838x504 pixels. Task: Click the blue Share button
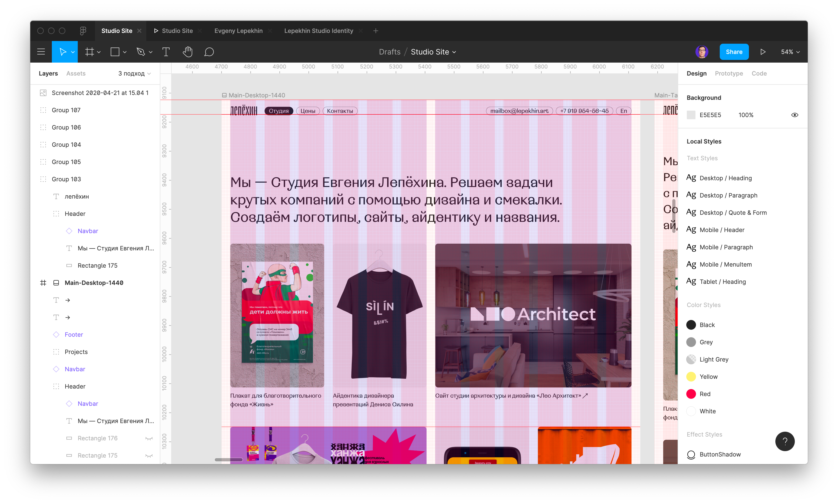point(734,52)
